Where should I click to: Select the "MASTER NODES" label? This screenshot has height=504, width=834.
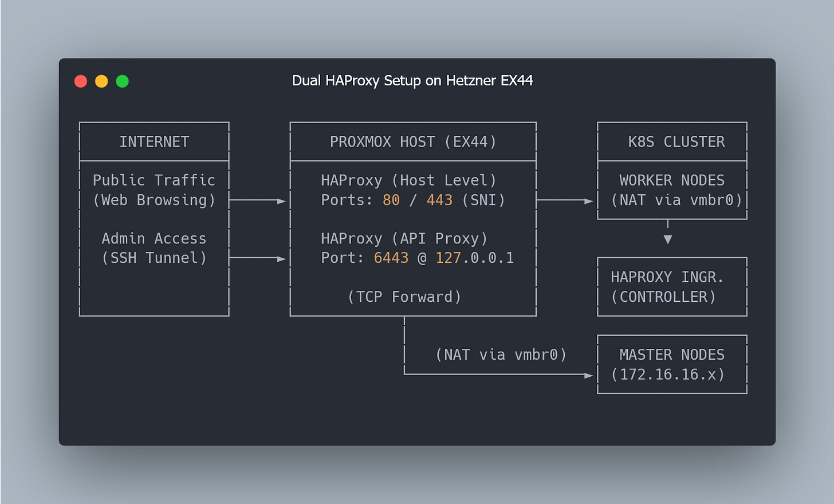pyautogui.click(x=672, y=355)
